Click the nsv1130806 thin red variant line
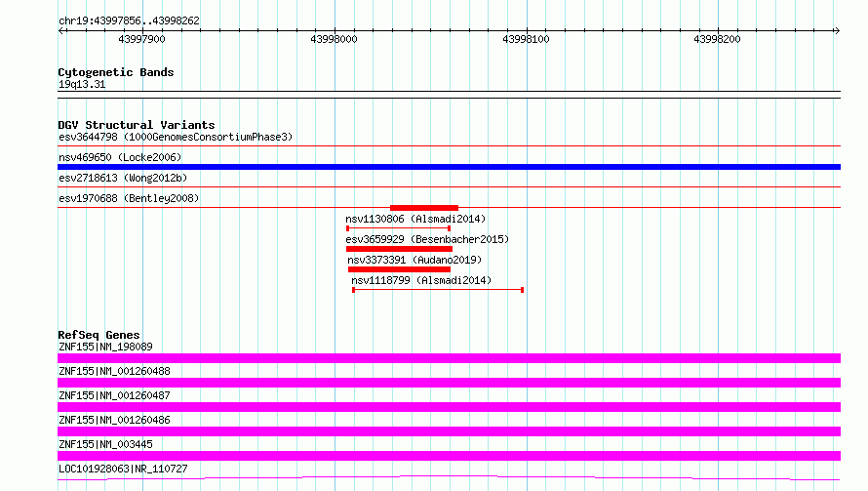Screen dimensions: 868x491 point(398,228)
